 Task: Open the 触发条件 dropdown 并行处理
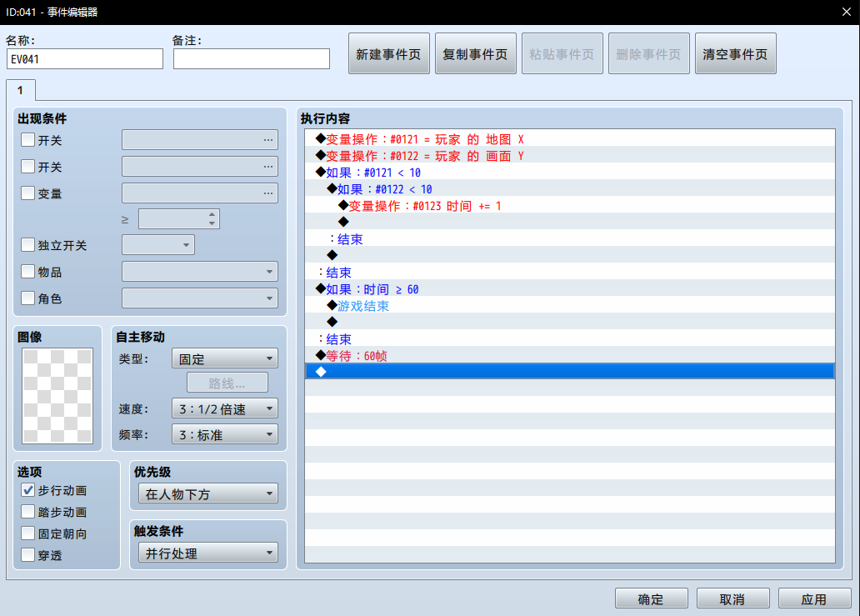207,553
